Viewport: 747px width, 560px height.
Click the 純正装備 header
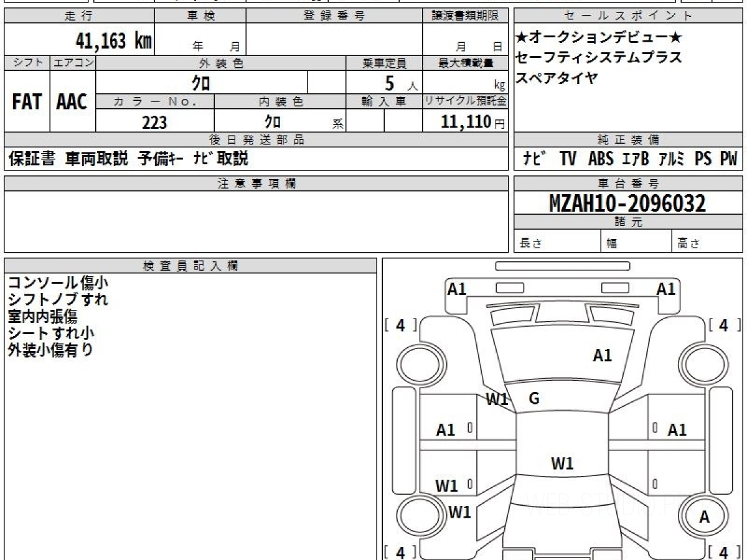628,140
